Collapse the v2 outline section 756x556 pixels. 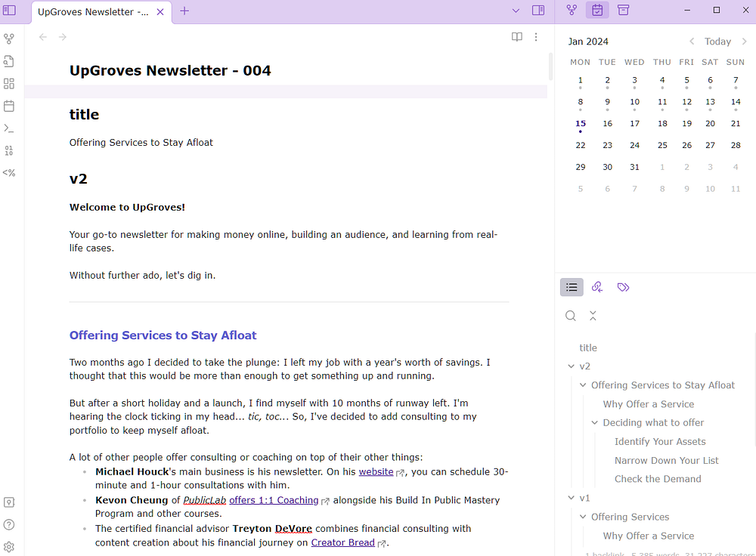(x=572, y=366)
